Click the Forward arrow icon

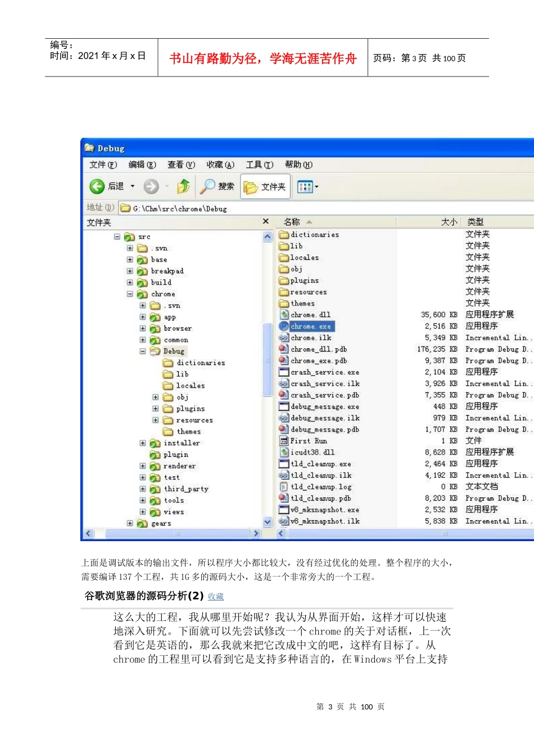coord(151,186)
